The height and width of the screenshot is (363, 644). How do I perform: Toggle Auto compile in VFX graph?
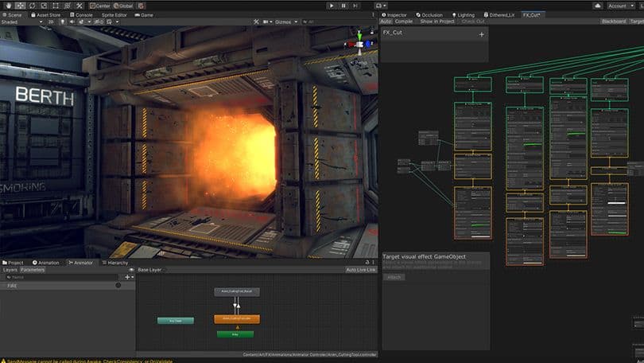coord(386,21)
